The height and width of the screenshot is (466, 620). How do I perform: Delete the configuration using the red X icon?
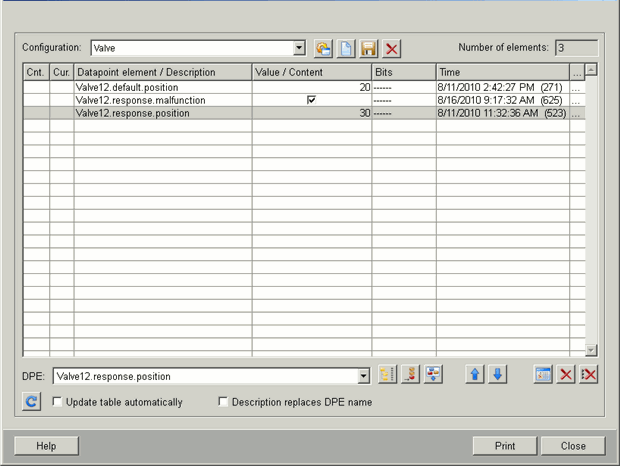click(x=391, y=49)
